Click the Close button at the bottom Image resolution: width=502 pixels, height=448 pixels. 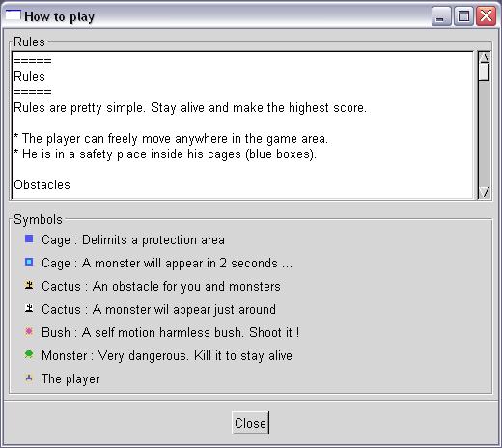(250, 423)
